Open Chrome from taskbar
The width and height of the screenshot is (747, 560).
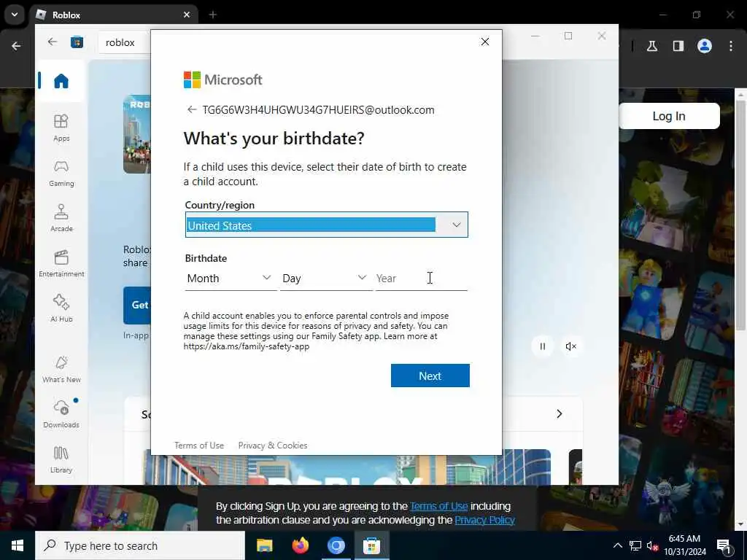click(x=336, y=545)
